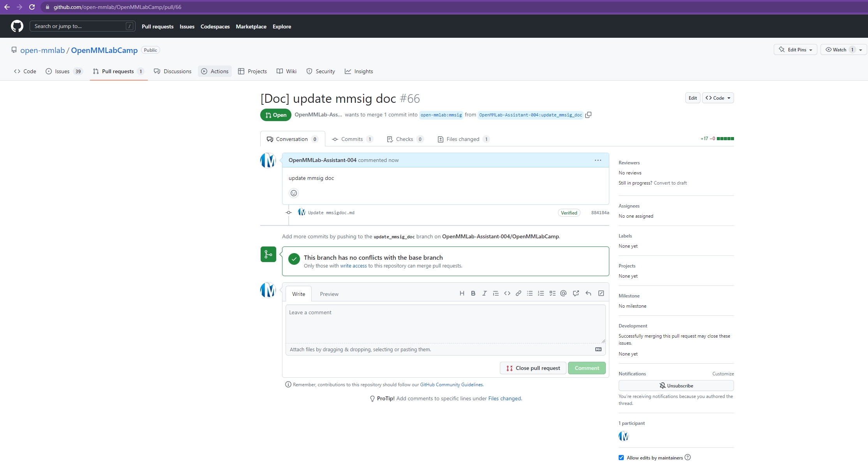
Task: Open the add reaction smiley button
Action: point(294,193)
